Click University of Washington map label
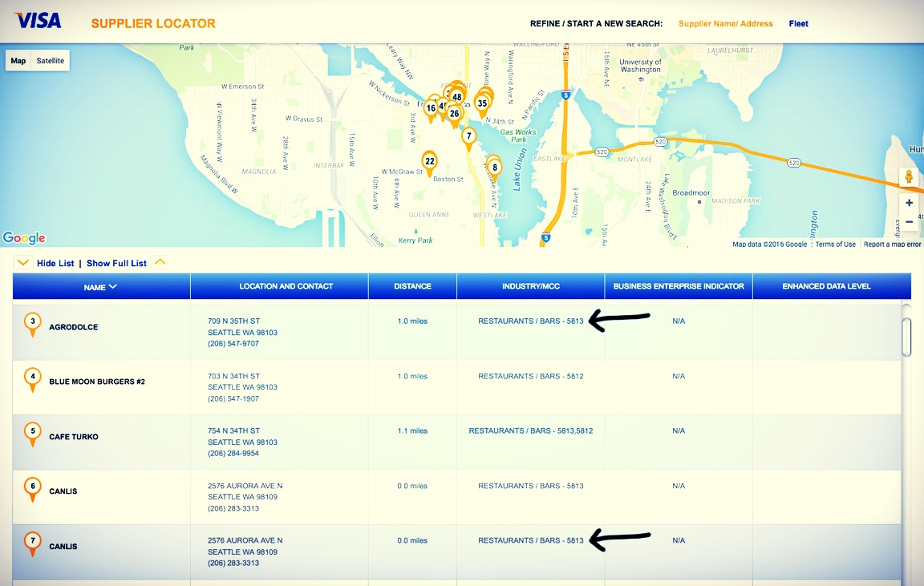The image size is (924, 586). click(641, 66)
